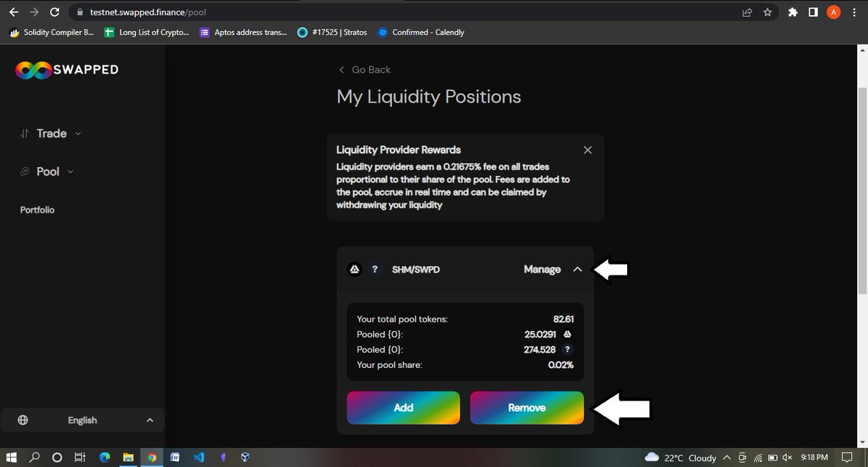This screenshot has width=868, height=467.
Task: Open the clock showing 9:18 PM
Action: (x=814, y=458)
